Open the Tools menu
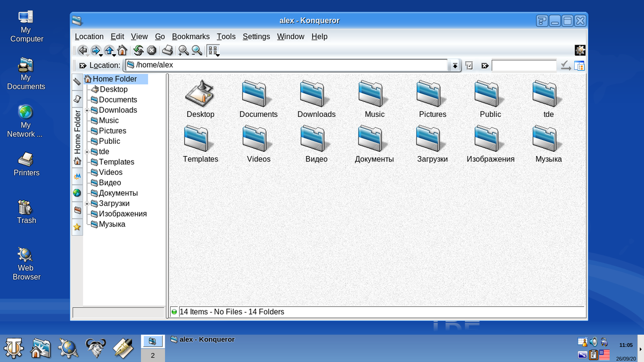Image resolution: width=644 pixels, height=362 pixels. [226, 36]
